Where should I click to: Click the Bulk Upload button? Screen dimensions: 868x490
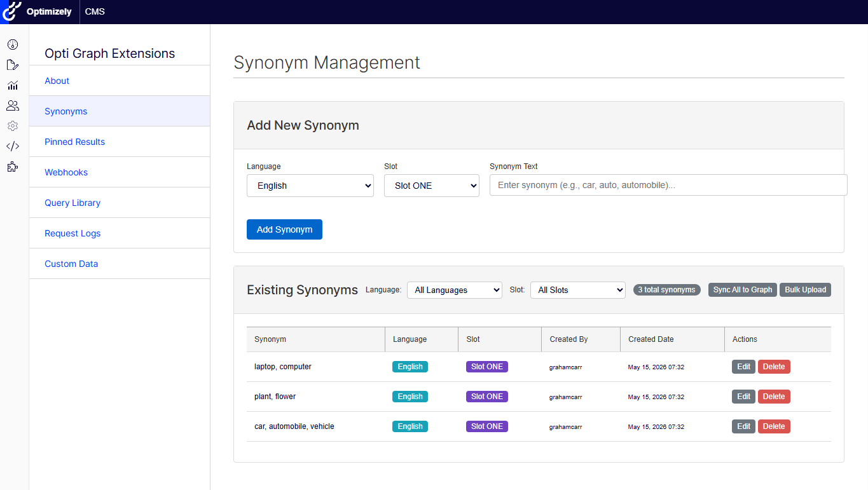pos(805,290)
